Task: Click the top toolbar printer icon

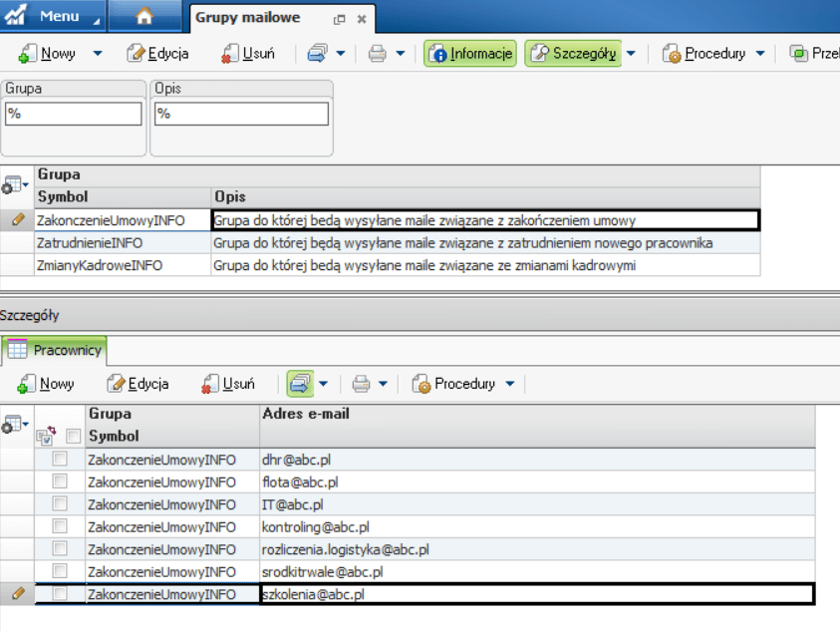Action: coord(377,54)
